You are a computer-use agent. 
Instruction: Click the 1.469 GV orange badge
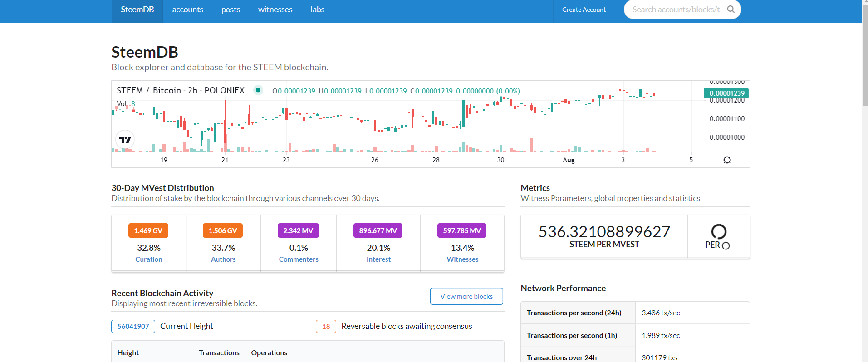(x=148, y=230)
